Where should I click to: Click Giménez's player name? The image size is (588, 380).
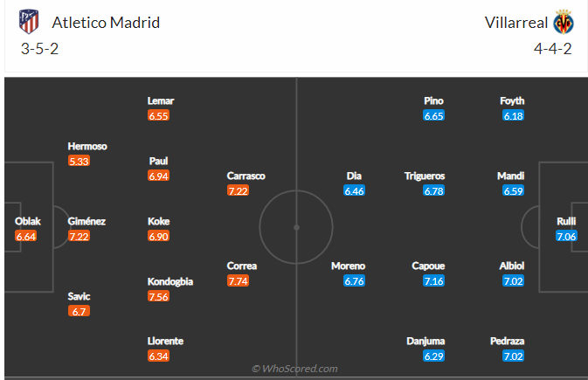86,222
